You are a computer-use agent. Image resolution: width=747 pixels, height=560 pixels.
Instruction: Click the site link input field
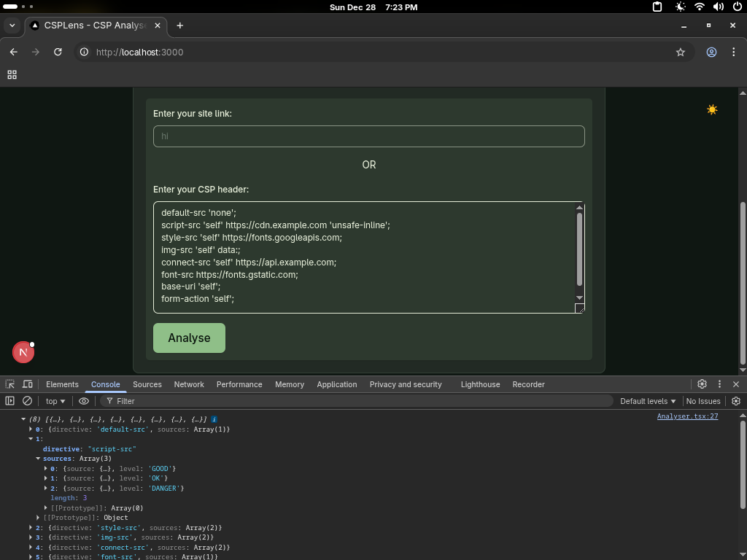368,136
